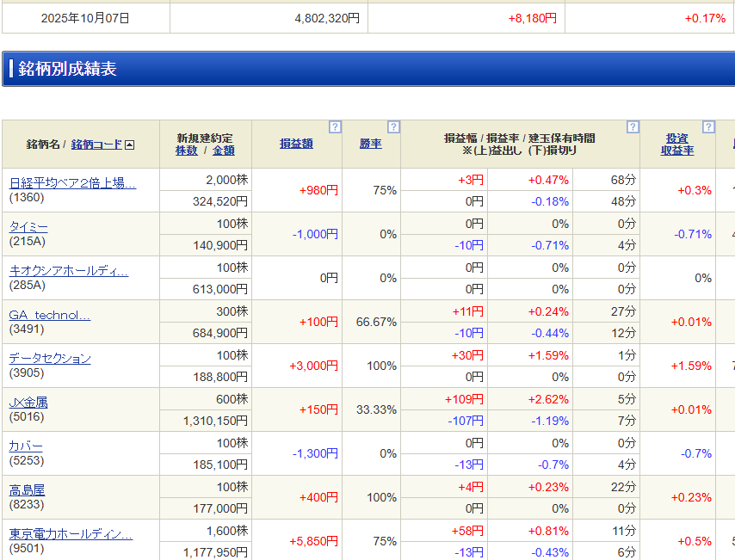Open 東京電力ホールディン stock link

click(71, 534)
